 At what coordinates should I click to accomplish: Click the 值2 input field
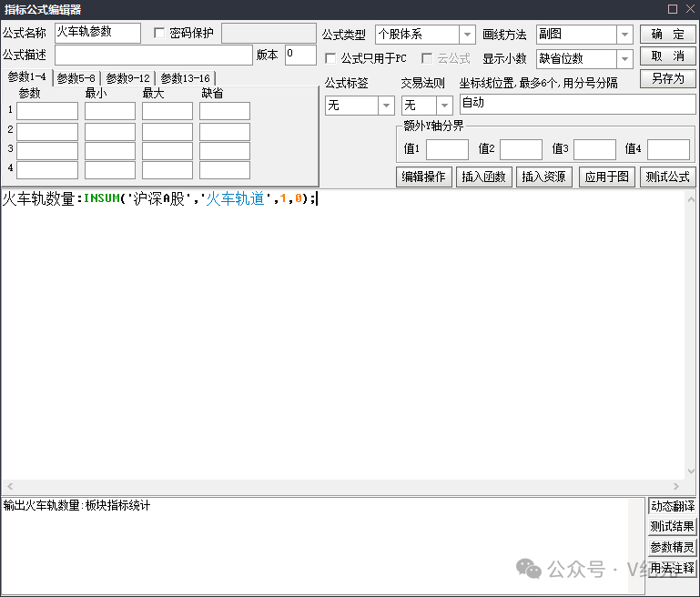click(x=521, y=149)
